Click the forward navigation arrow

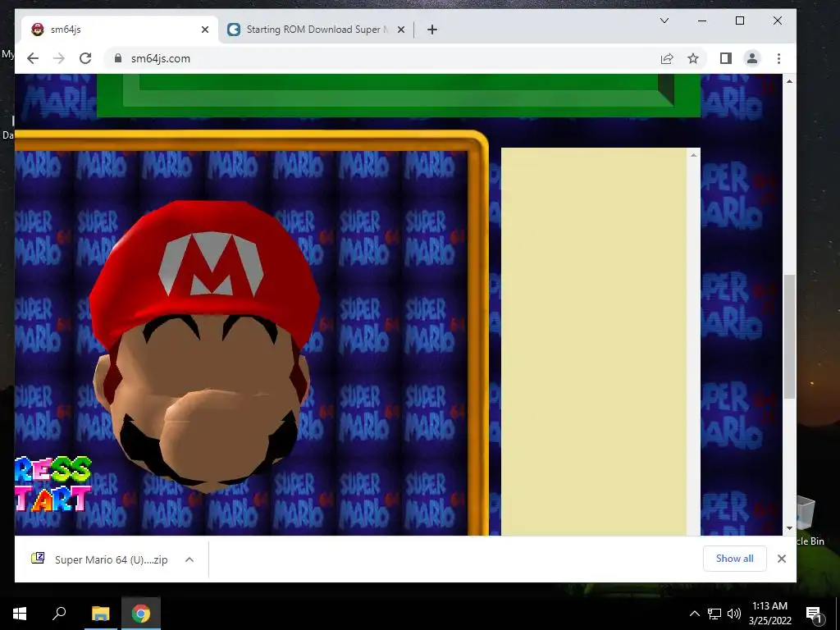point(59,58)
